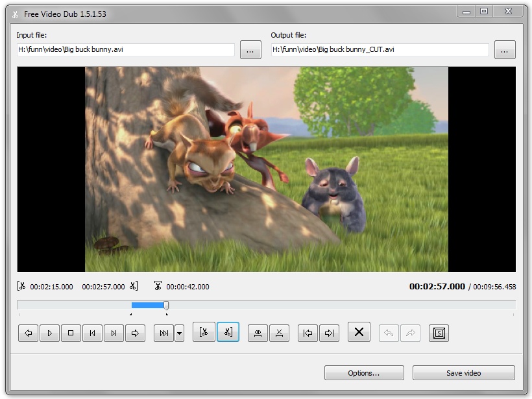Screen dimensions: 532x399
Task: Click the selection end time 00:02:57.000 left of the scissors icon
Action: (104, 287)
